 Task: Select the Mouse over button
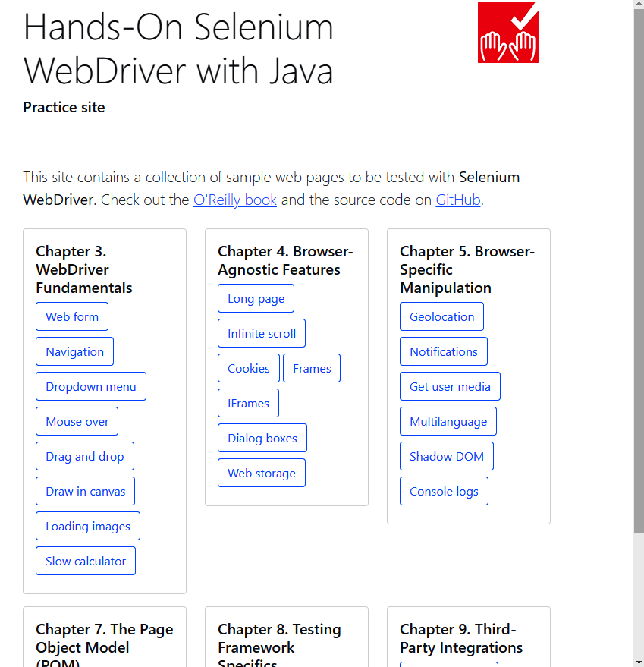click(77, 422)
